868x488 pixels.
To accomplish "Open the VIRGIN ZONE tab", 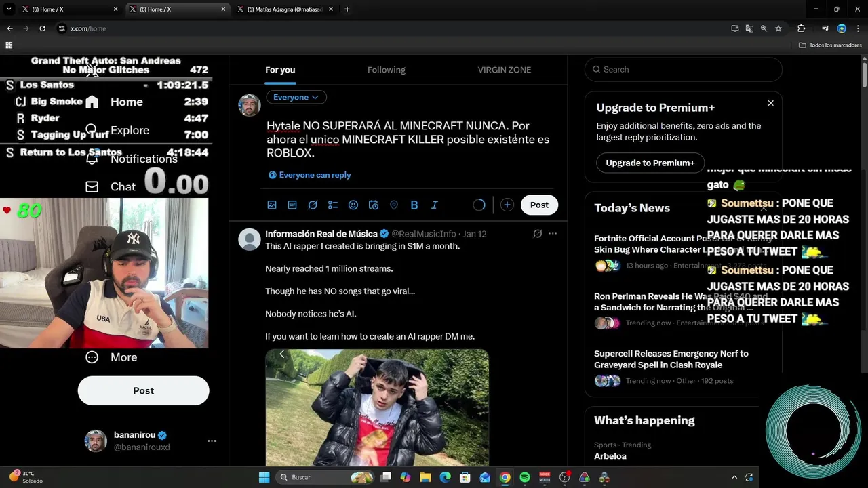I will pos(504,70).
